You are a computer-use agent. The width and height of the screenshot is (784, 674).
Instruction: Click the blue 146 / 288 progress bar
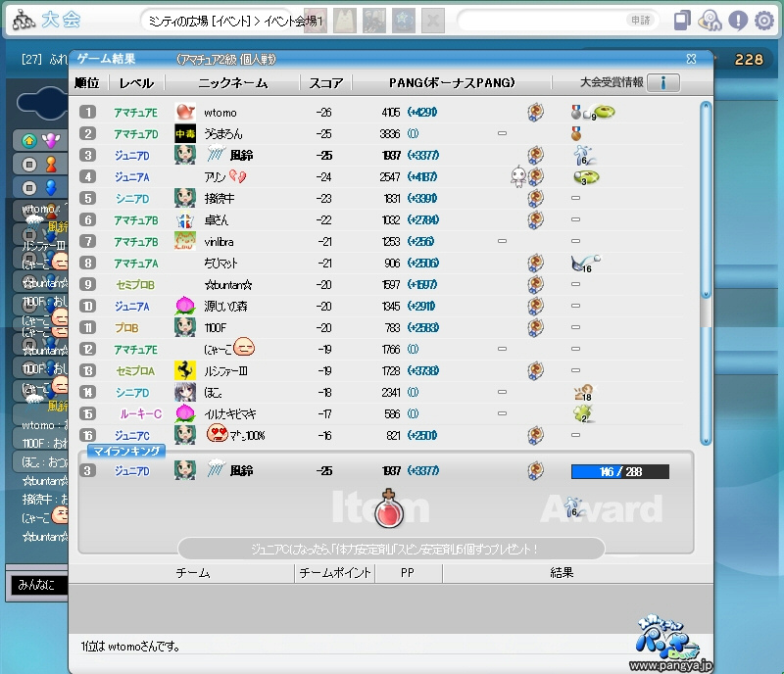[x=619, y=471]
